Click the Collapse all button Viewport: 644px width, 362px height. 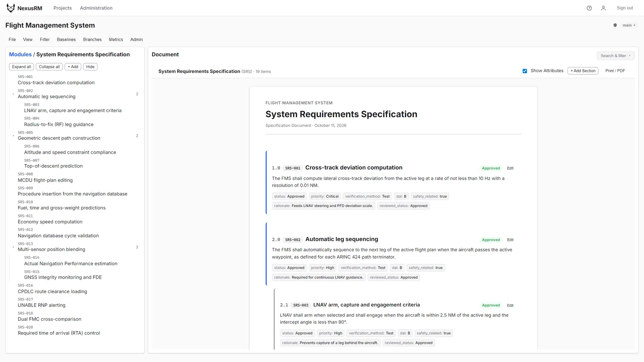coord(49,67)
